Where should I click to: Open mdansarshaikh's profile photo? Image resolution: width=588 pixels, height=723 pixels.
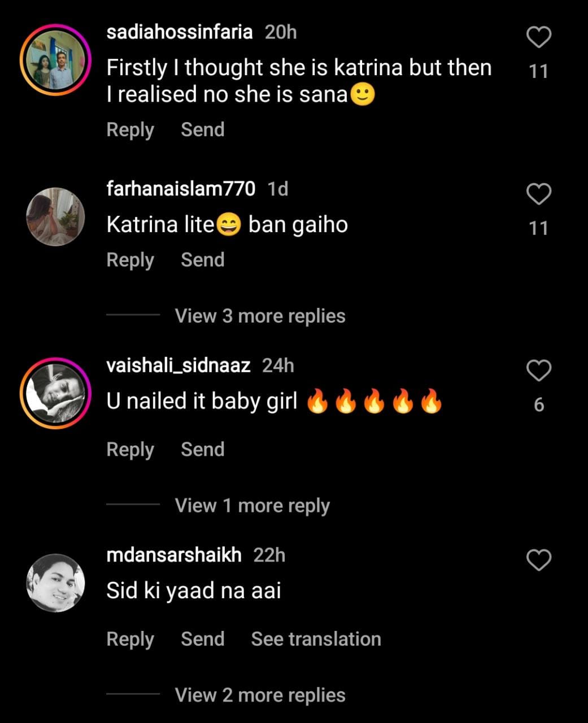coord(55,583)
